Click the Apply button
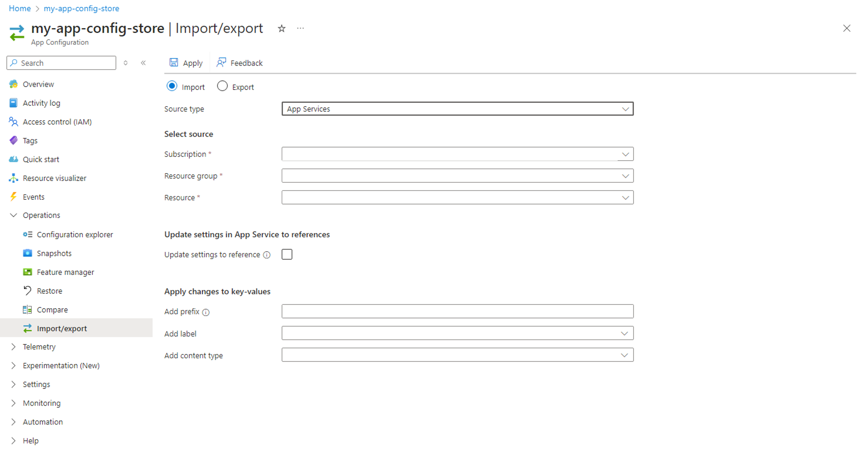 (187, 63)
